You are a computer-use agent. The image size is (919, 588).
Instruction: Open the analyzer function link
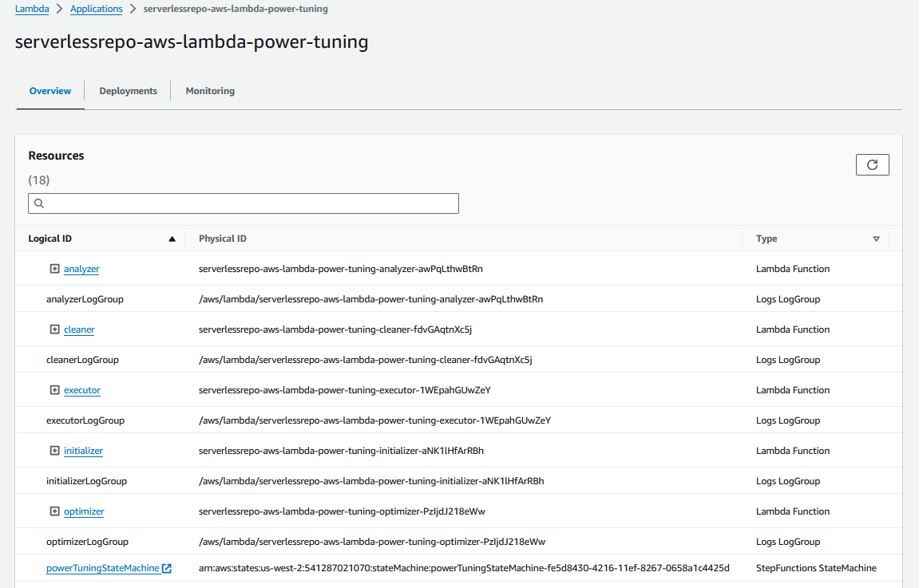(x=81, y=269)
